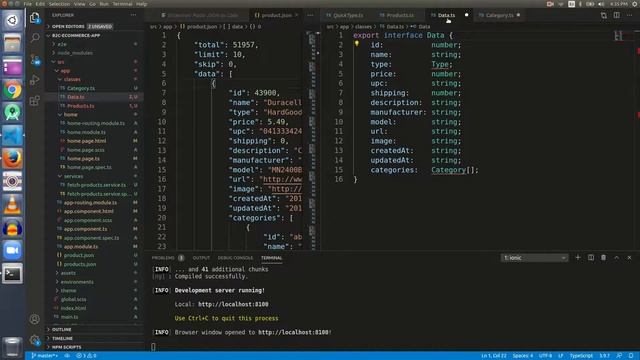Open Android Studio from the dock
Viewport: 640px width, 360px height.
[12, 113]
